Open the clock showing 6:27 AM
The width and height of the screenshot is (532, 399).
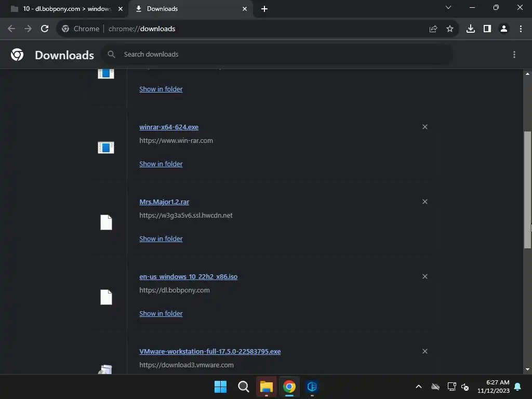click(494, 387)
